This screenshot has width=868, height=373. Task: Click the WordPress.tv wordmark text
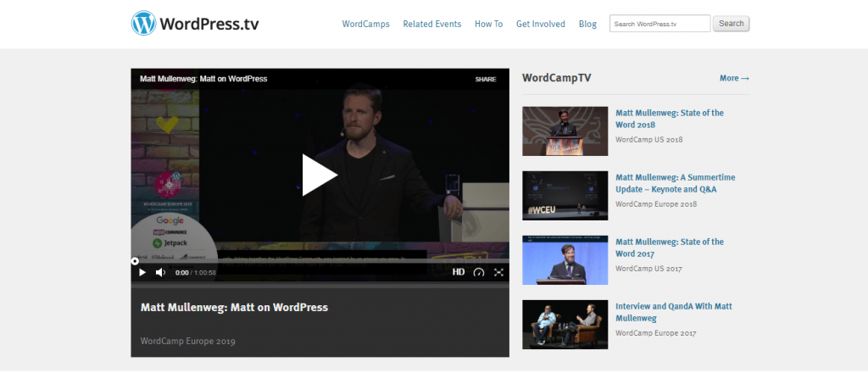(209, 24)
